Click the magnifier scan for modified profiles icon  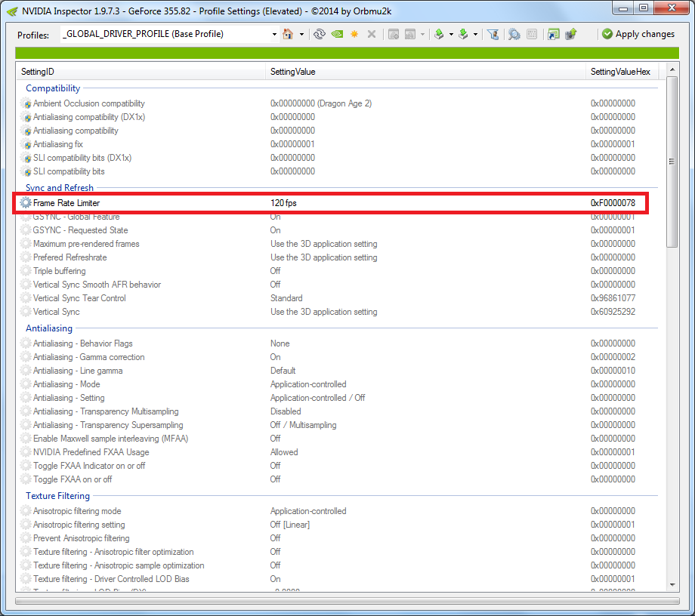pyautogui.click(x=514, y=34)
